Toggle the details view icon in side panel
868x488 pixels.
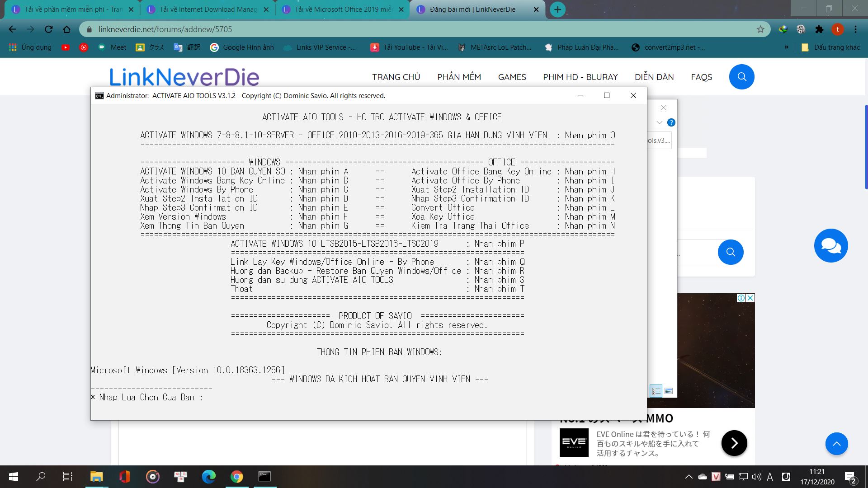656,391
